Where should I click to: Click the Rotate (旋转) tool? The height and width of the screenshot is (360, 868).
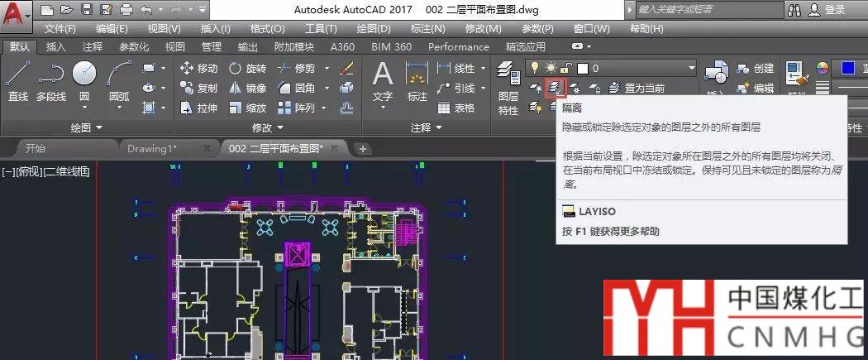pos(248,68)
